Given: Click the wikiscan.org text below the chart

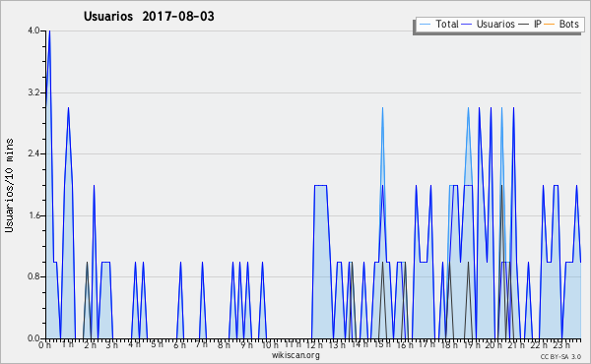Looking at the screenshot, I should [x=295, y=355].
